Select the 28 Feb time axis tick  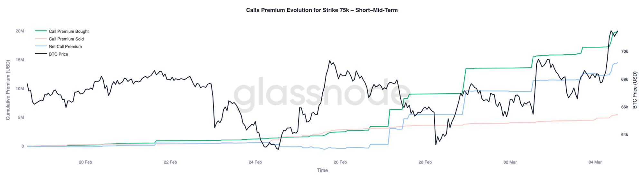pos(425,162)
